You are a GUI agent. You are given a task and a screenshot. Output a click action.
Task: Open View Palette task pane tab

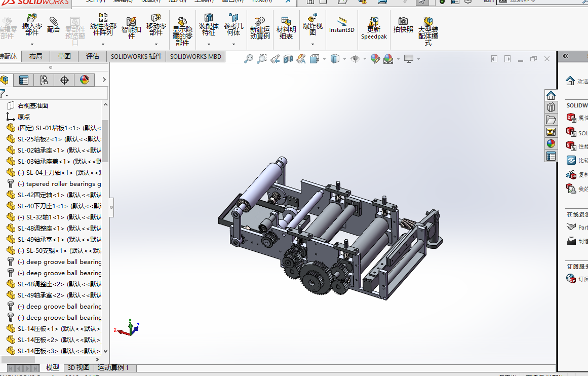point(551,132)
